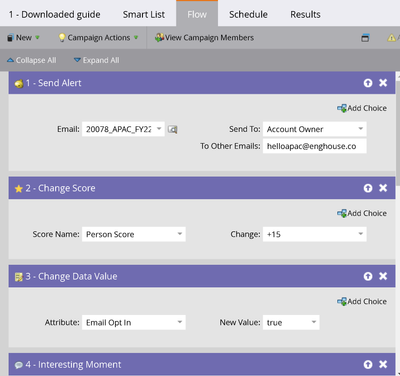Delete the Send Alert flow step
400x376 pixels.
(x=383, y=83)
